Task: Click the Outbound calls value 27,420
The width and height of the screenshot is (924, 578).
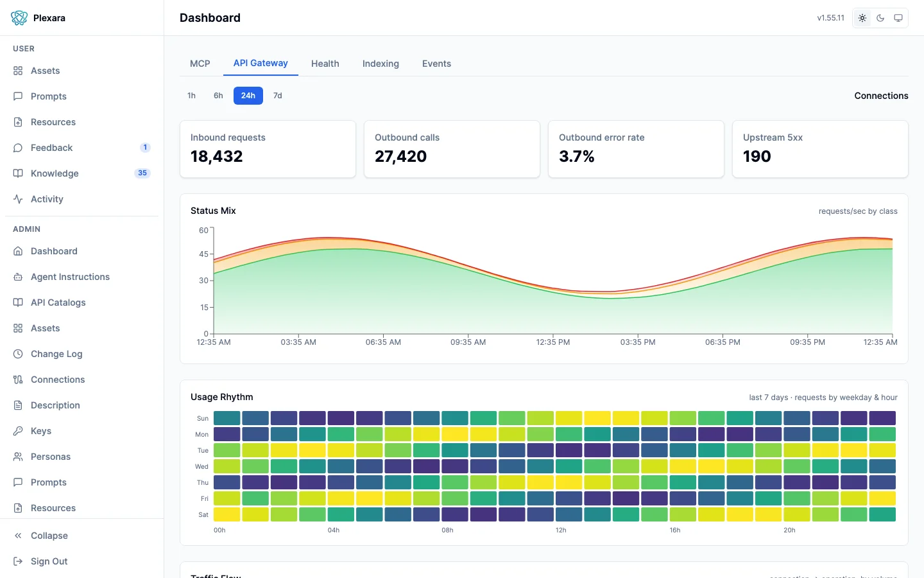Action: coord(400,156)
